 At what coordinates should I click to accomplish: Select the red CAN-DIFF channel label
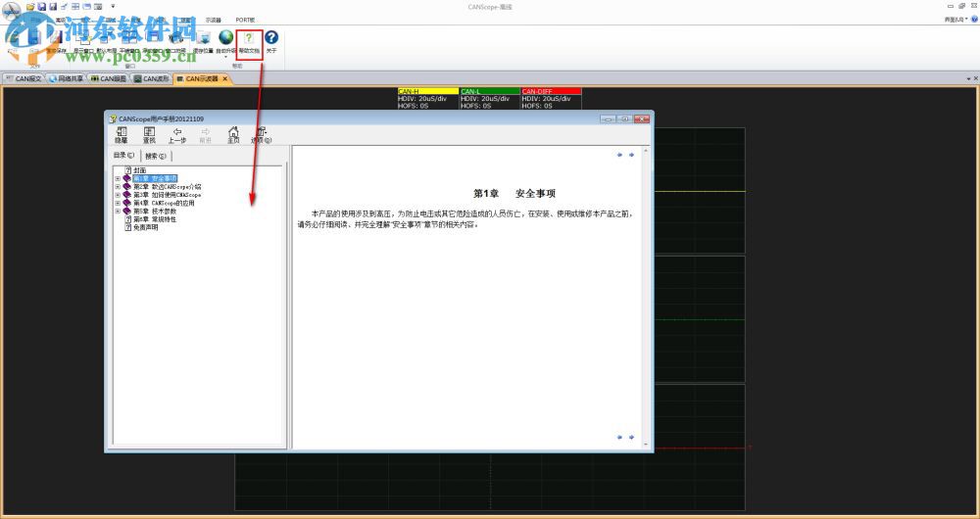[551, 91]
